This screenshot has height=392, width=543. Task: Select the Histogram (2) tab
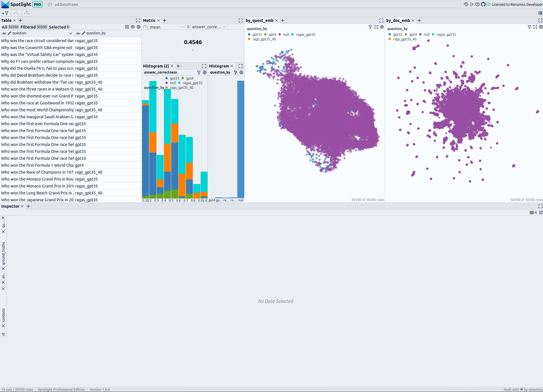pyautogui.click(x=156, y=66)
